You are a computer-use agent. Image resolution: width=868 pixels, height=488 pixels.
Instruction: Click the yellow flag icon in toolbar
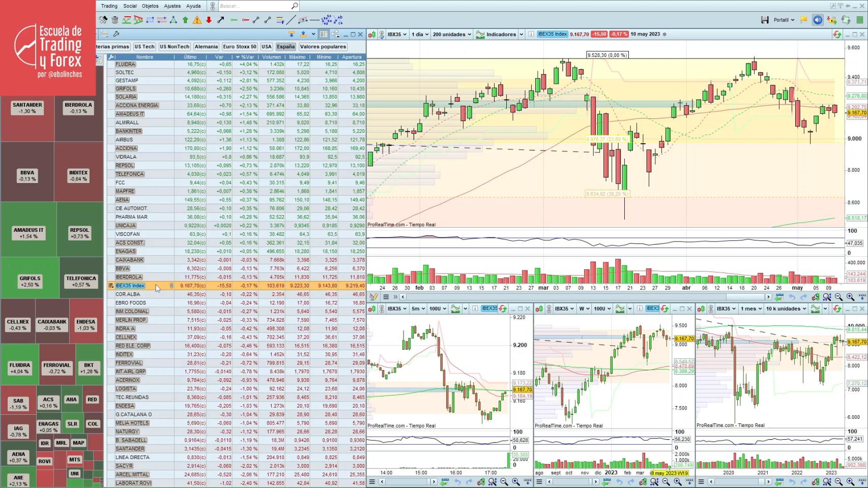pos(804,20)
